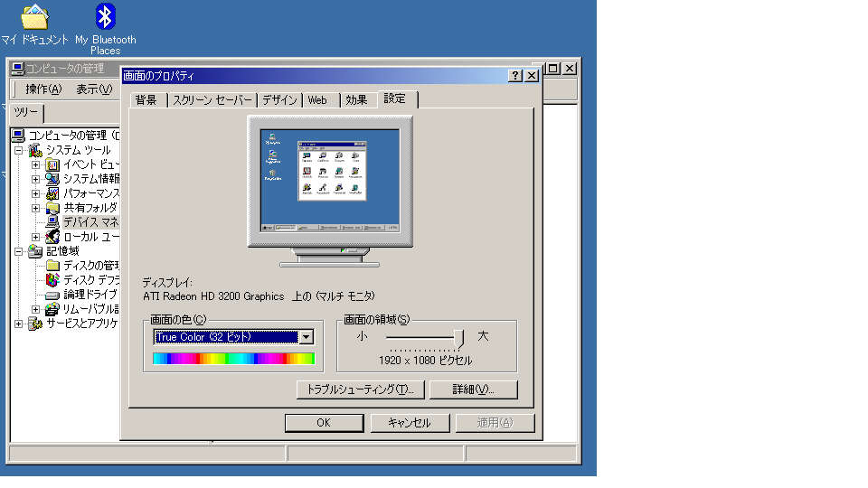
Task: Select the システム情報 tree icon
Action: point(52,179)
